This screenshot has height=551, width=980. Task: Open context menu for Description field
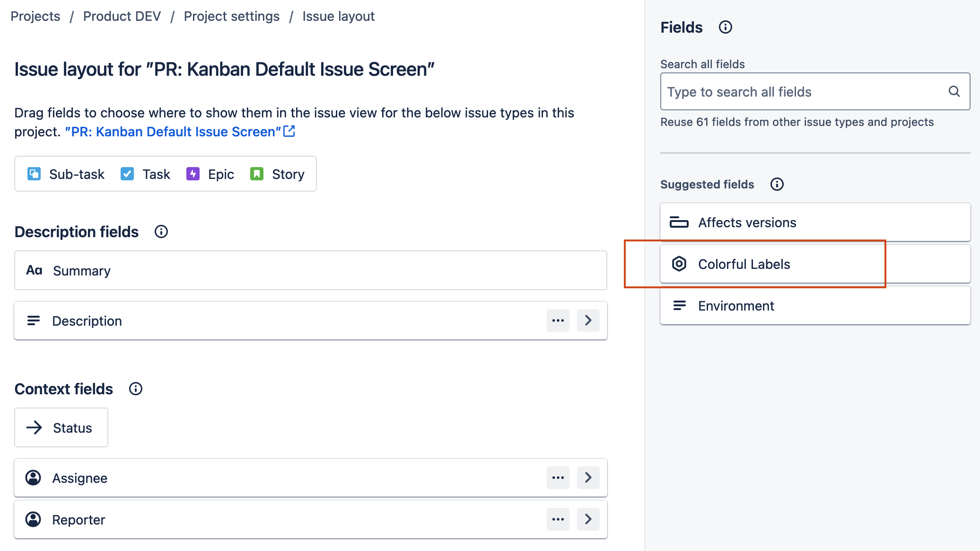pyautogui.click(x=558, y=320)
